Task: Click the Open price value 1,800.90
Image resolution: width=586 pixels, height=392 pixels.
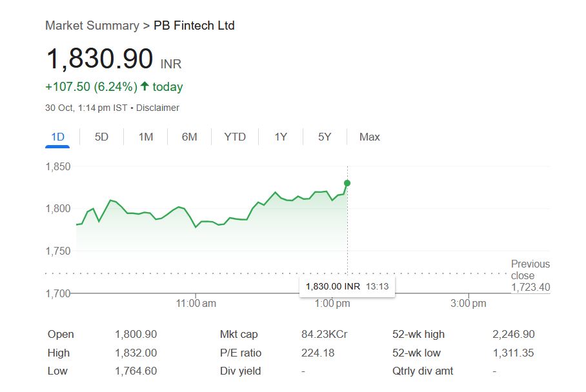Action: [136, 334]
